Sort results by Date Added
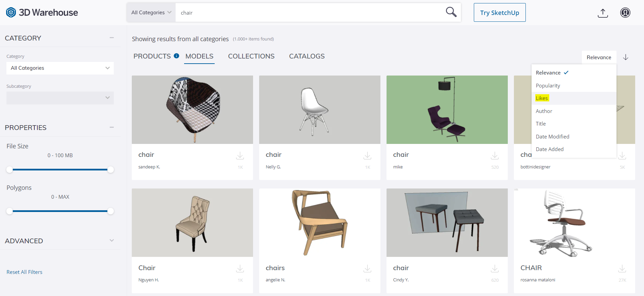 click(x=574, y=149)
